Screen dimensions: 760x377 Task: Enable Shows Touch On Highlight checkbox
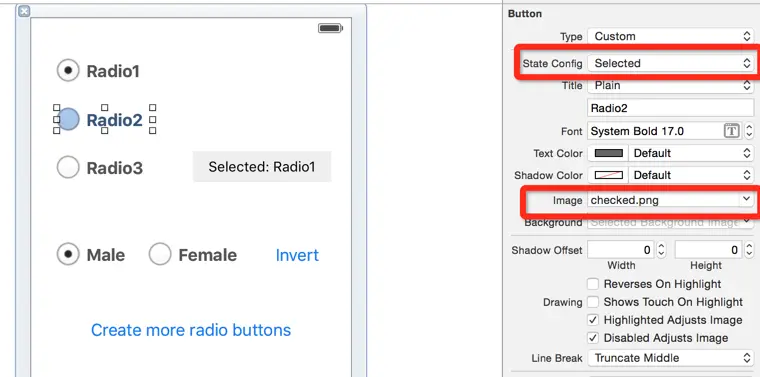tap(593, 302)
